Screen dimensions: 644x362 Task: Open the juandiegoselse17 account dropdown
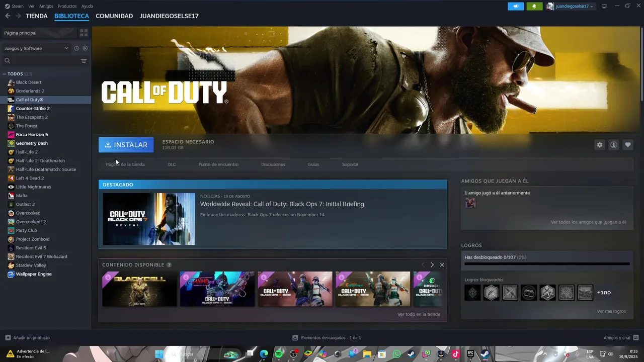[571, 6]
